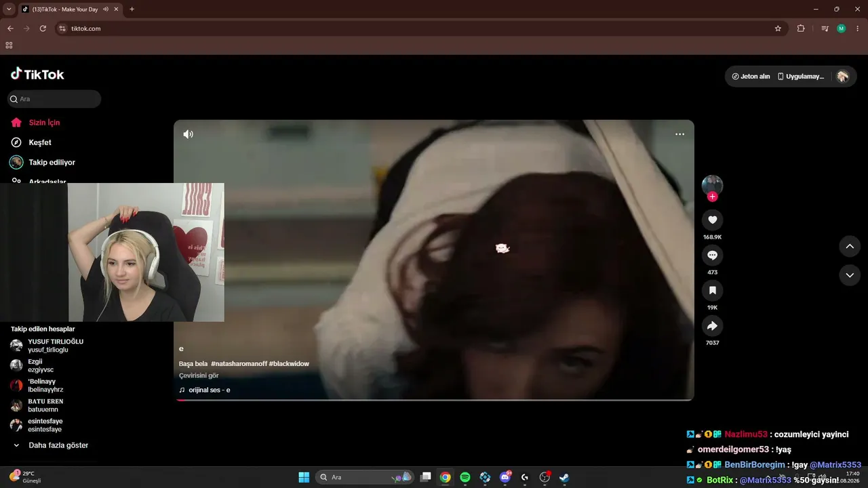Reload the TikTok page
This screenshot has height=488, width=868.
(43, 28)
